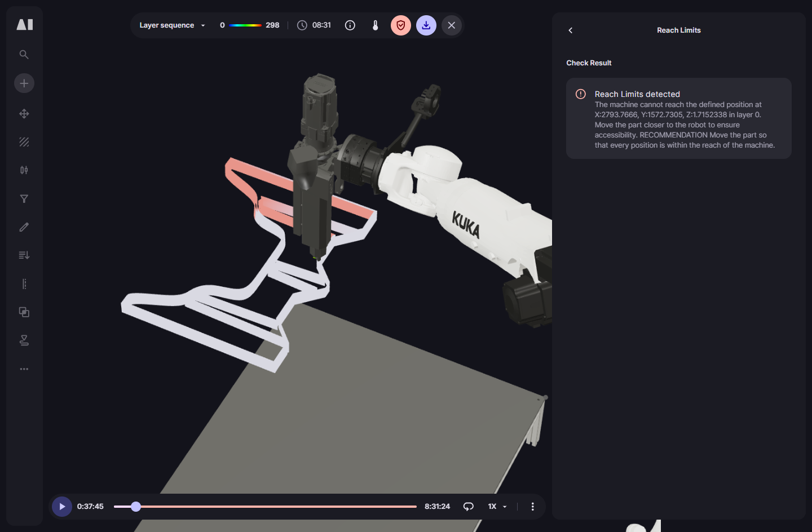This screenshot has height=532, width=812.
Task: Toggle loop playback in simulation bar
Action: 468,507
